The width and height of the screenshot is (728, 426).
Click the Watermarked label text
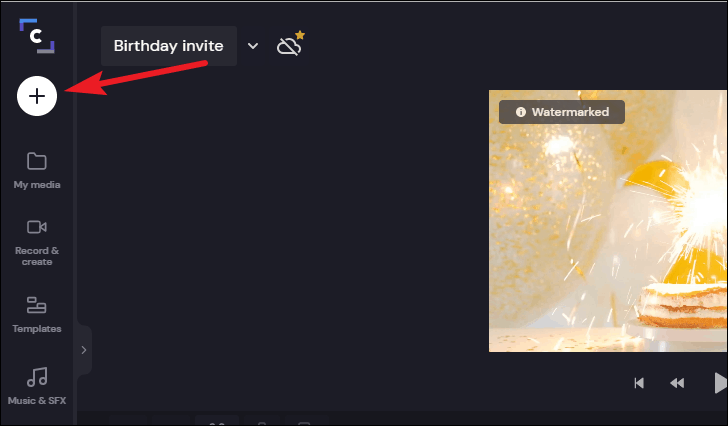pyautogui.click(x=570, y=112)
